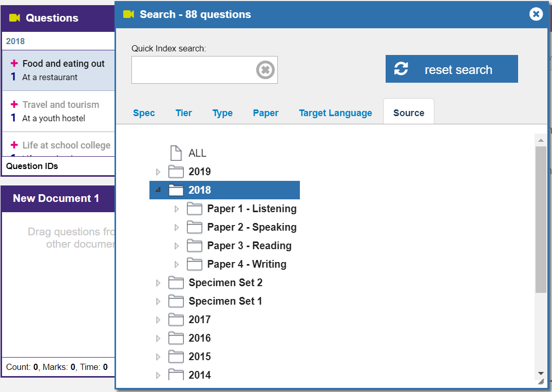Click the plus icon beside Travel and tourism

pos(14,105)
